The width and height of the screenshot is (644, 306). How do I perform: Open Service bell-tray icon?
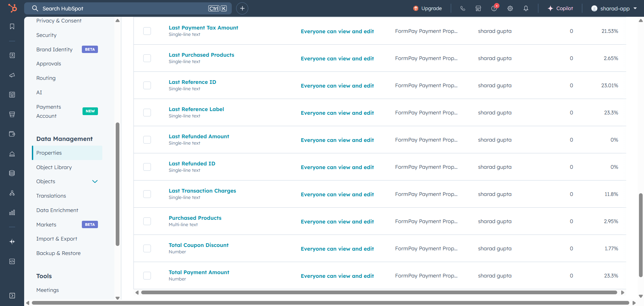tap(12, 154)
